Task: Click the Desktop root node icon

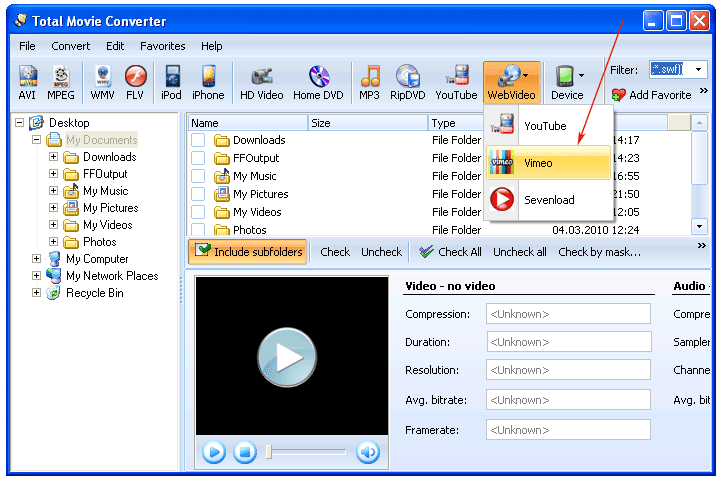Action: [36, 123]
